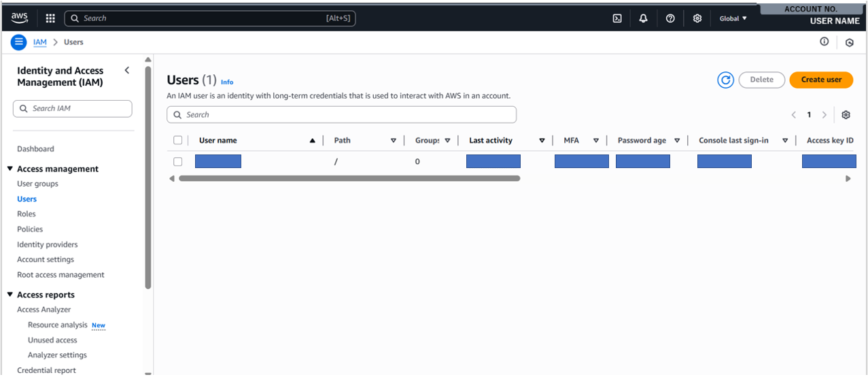Image resolution: width=868 pixels, height=377 pixels.
Task: Click the IAM breadcrumb link
Action: tap(40, 42)
